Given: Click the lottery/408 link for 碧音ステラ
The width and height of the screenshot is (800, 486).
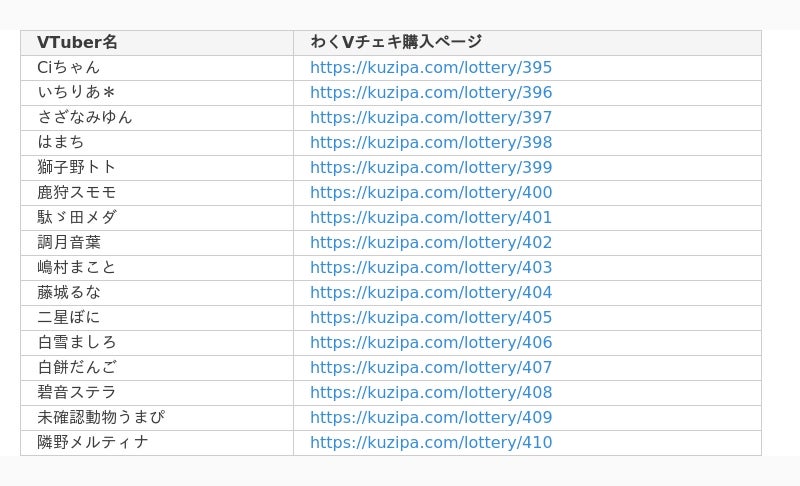Looking at the screenshot, I should click(x=430, y=393).
